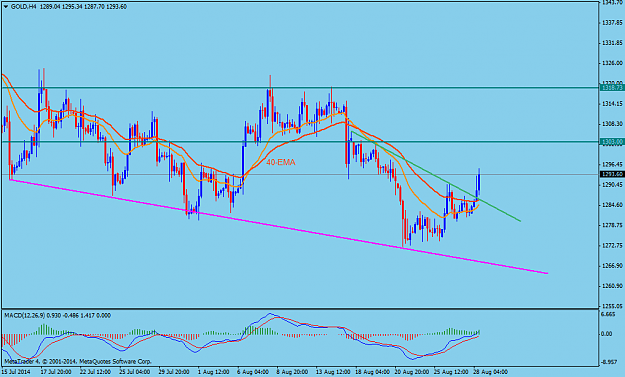
Task: Click the 1284.60 price scale value
Action: point(613,205)
